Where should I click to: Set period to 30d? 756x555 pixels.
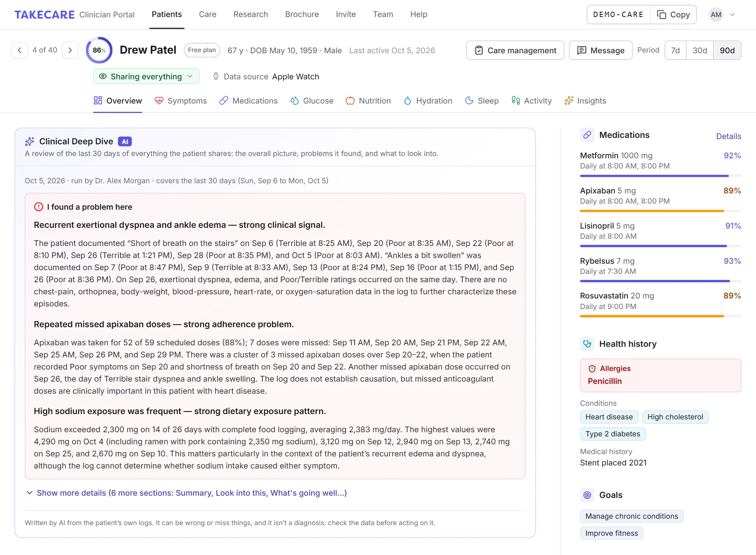click(700, 50)
